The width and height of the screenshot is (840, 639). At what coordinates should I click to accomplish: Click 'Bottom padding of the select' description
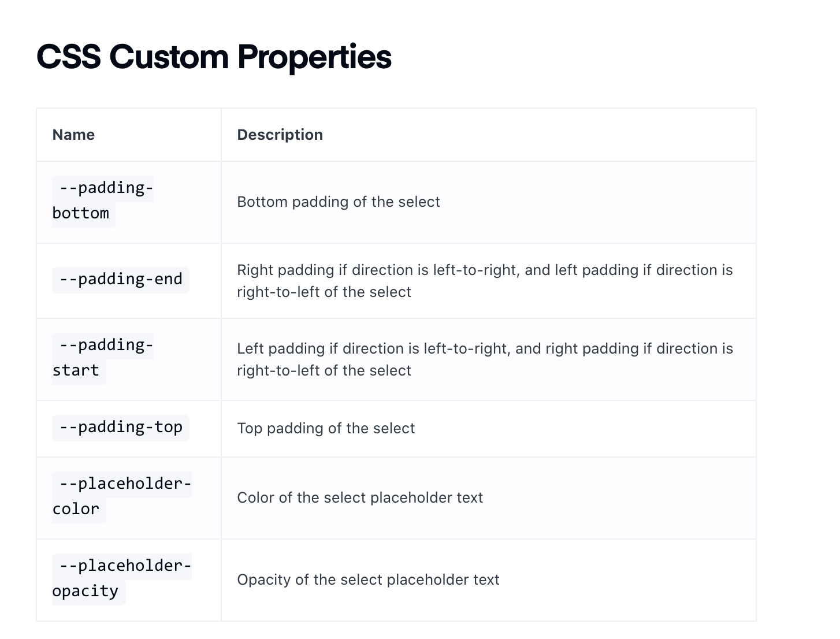tap(339, 202)
